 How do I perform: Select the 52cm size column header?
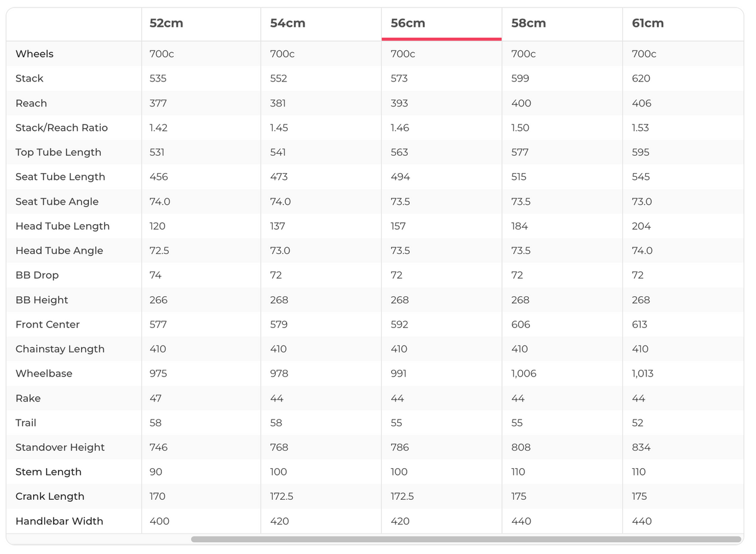click(x=166, y=24)
